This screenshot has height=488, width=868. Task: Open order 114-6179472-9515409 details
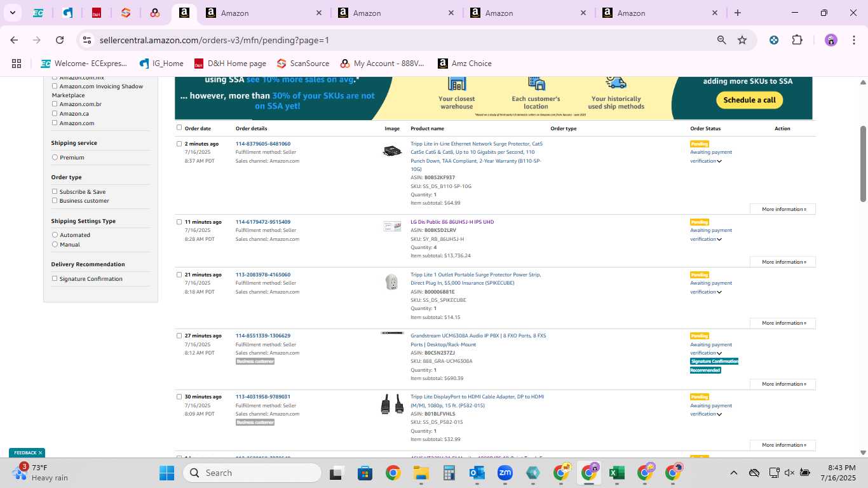[263, 222]
